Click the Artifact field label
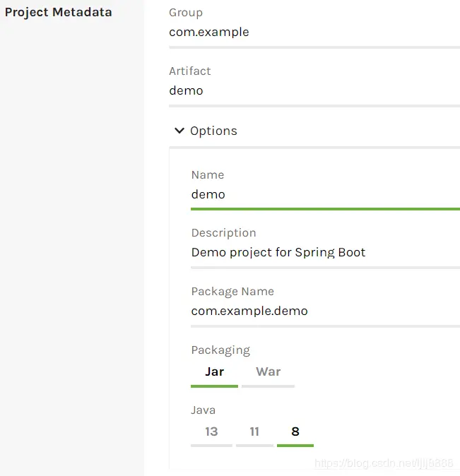Viewport: 460px width, 476px height. coord(189,71)
